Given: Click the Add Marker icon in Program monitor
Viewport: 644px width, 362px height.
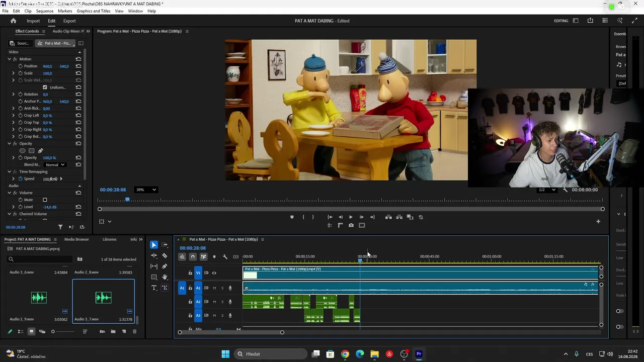Looking at the screenshot, I should pos(292,217).
